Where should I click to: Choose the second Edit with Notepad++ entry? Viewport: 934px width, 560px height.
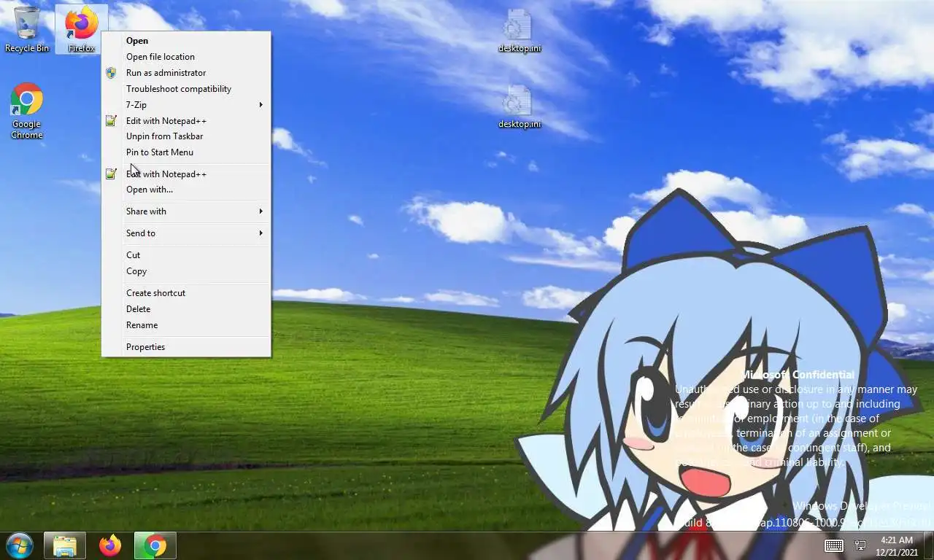click(186, 174)
